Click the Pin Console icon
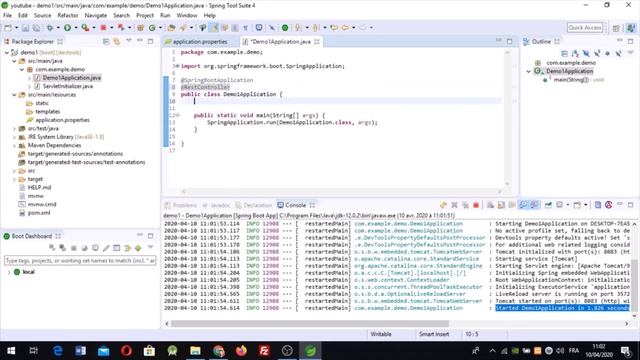 pyautogui.click(x=548, y=205)
